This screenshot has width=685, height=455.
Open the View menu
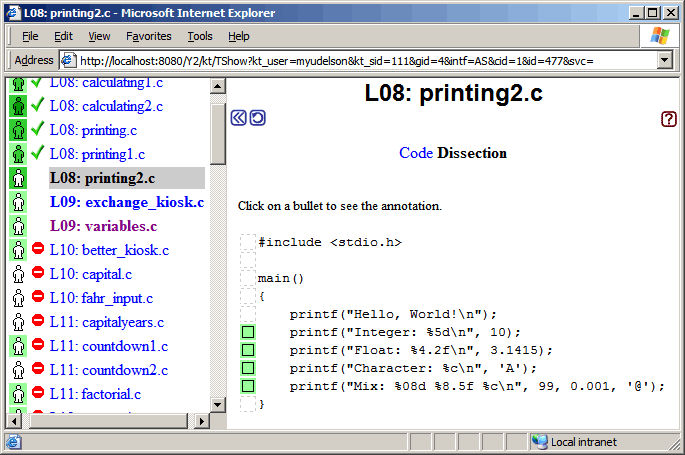tap(99, 36)
